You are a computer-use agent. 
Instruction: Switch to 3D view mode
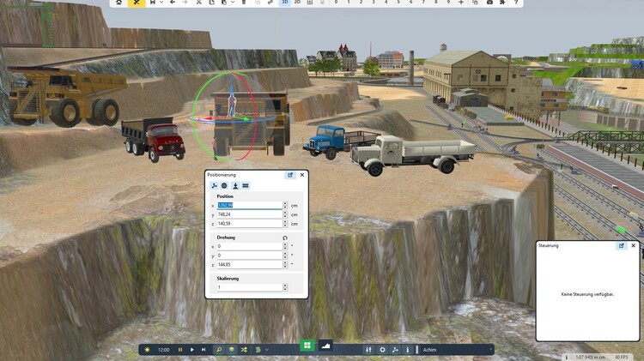[285, 3]
